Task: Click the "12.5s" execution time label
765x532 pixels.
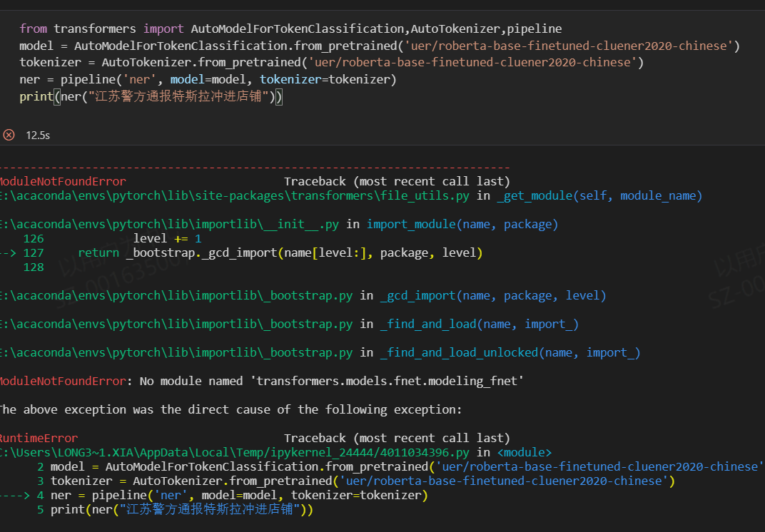Action: click(x=38, y=135)
